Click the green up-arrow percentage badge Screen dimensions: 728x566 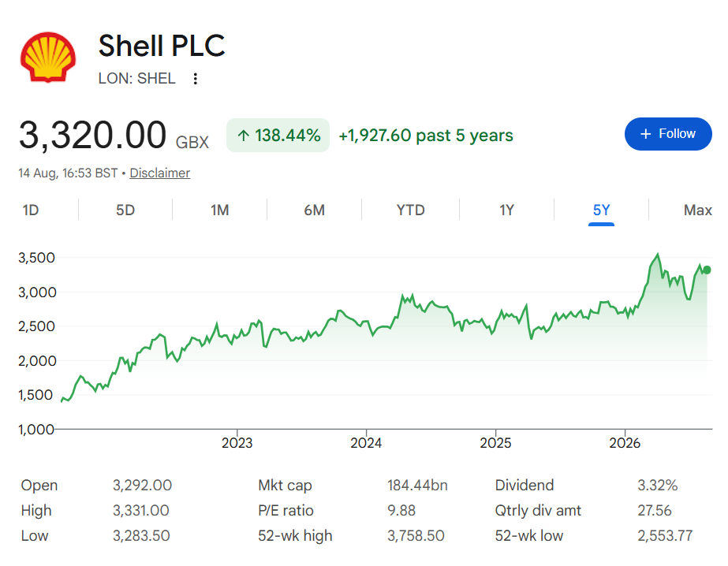pyautogui.click(x=278, y=135)
